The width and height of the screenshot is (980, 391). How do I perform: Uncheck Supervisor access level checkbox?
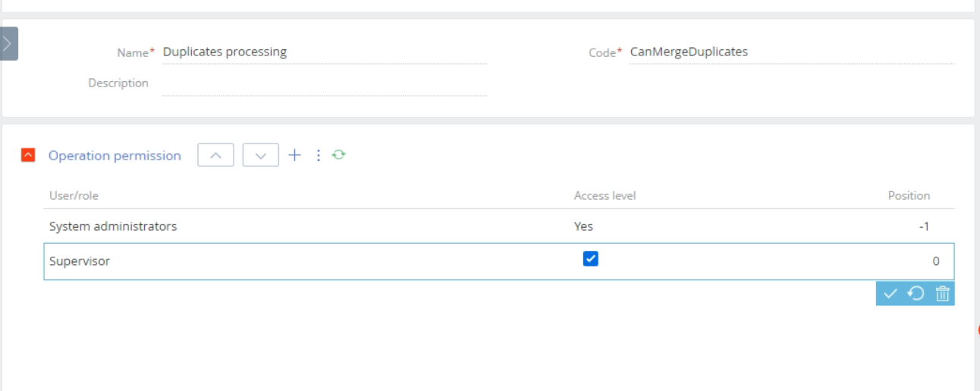tap(590, 259)
